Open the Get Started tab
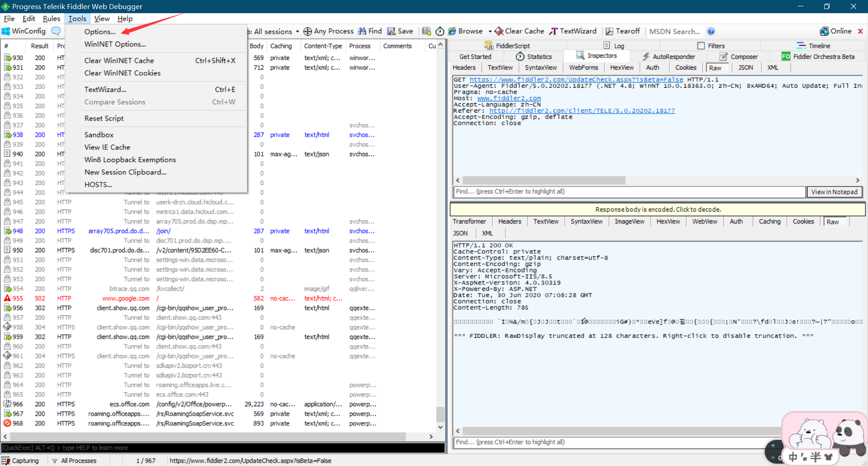This screenshot has height=466, width=868. [475, 57]
